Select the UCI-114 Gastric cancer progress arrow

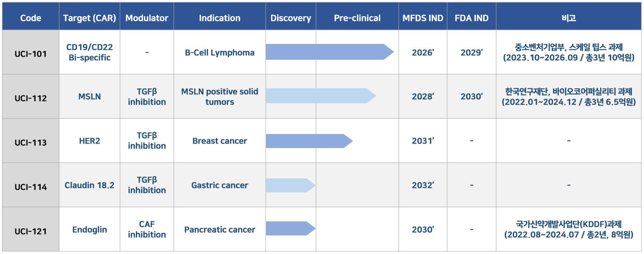291,185
